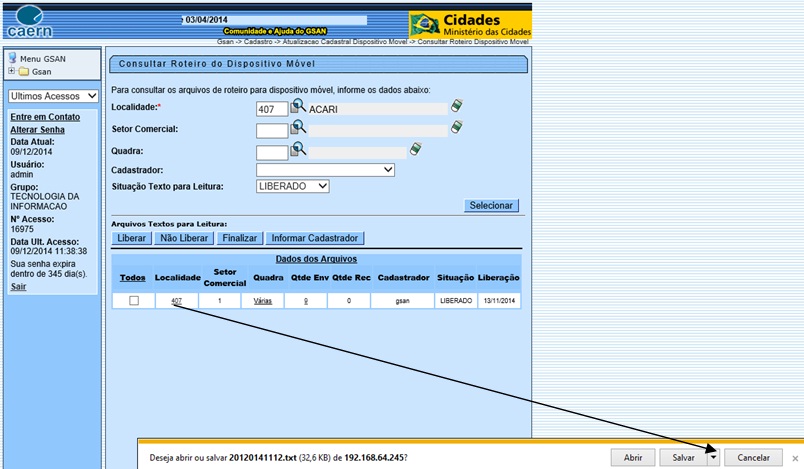Click the Liberar button
The image size is (804, 469).
click(x=131, y=238)
